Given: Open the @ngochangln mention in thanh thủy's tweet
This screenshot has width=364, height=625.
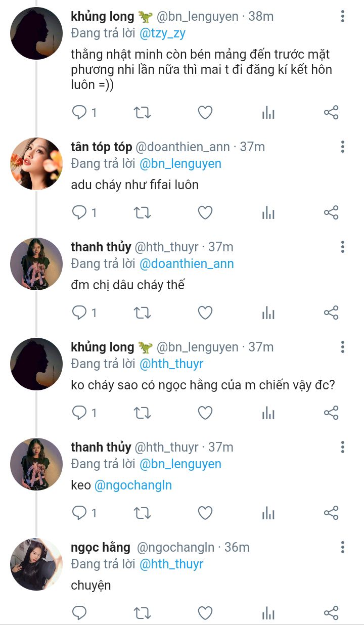Looking at the screenshot, I should click(x=133, y=485).
